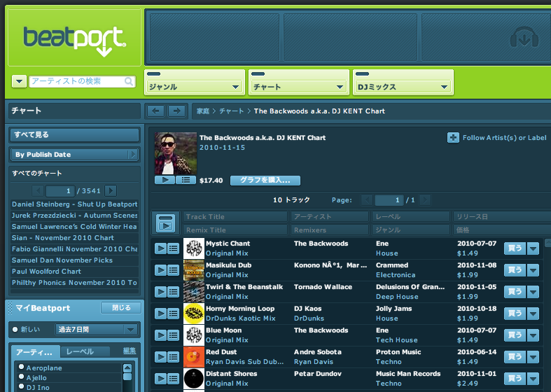
Task: Close the My Beatport panel with 閉じる
Action: pos(121,308)
